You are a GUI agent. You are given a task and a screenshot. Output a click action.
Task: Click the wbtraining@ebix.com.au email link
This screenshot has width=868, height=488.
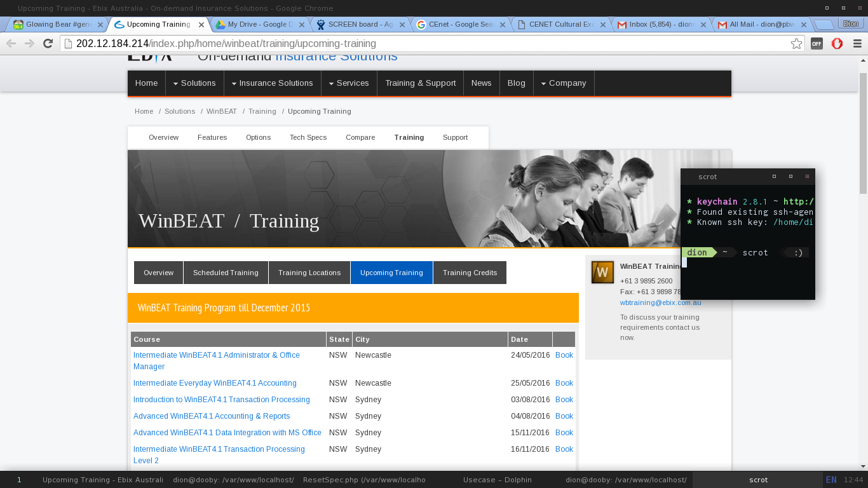(661, 302)
